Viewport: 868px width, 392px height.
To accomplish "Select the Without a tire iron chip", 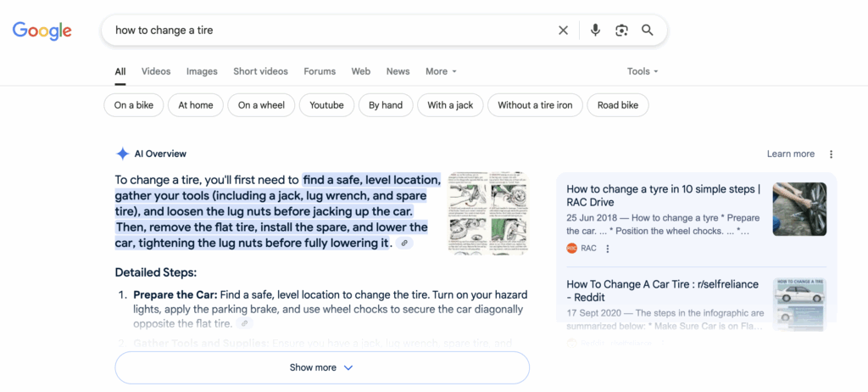I will click(536, 105).
